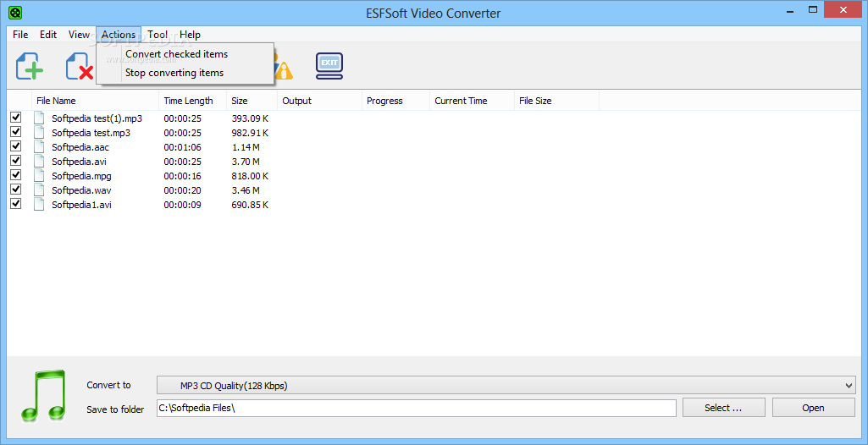This screenshot has height=445, width=868.
Task: Click the file icon beside Softpedia.wav
Action: (x=39, y=190)
